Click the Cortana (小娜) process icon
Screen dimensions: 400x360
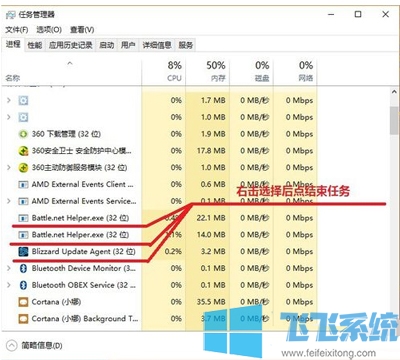point(23,302)
